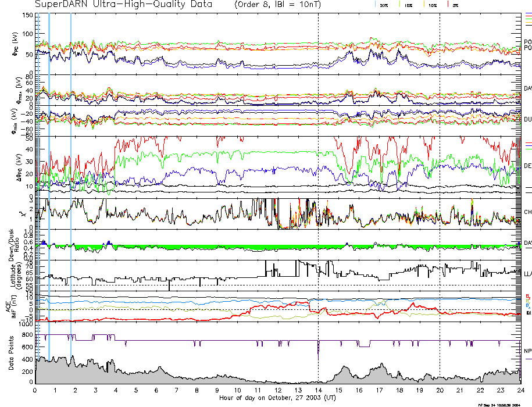Click the red Bz legend label

528,296
